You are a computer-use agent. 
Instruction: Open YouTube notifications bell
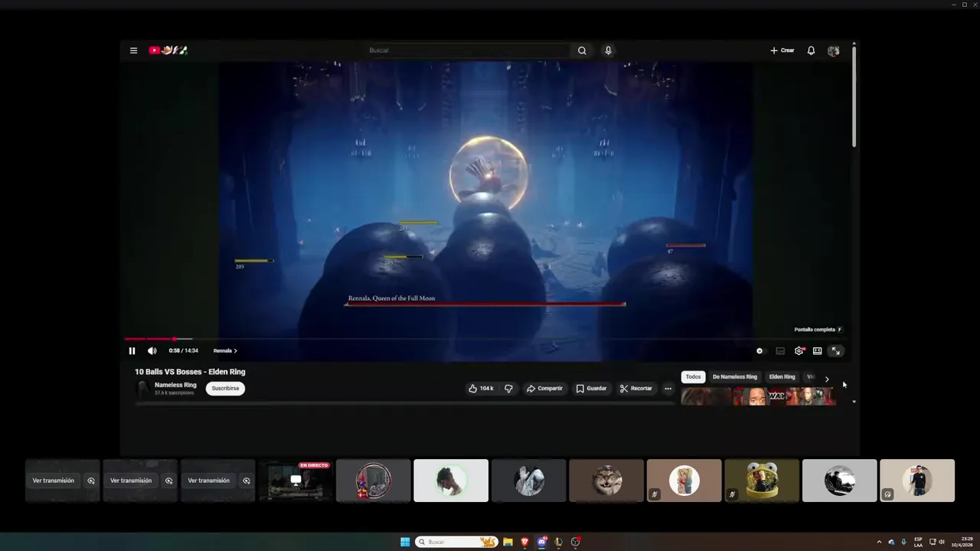click(x=811, y=51)
